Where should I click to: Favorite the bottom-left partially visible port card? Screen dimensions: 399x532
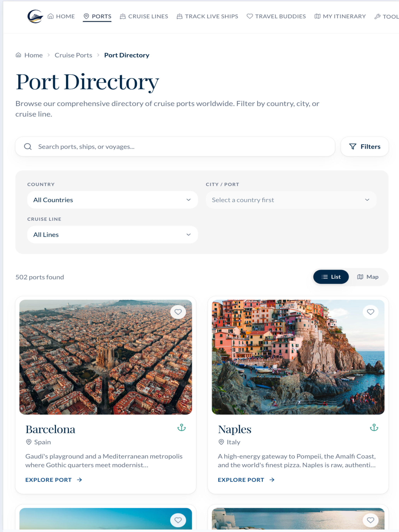pyautogui.click(x=178, y=520)
